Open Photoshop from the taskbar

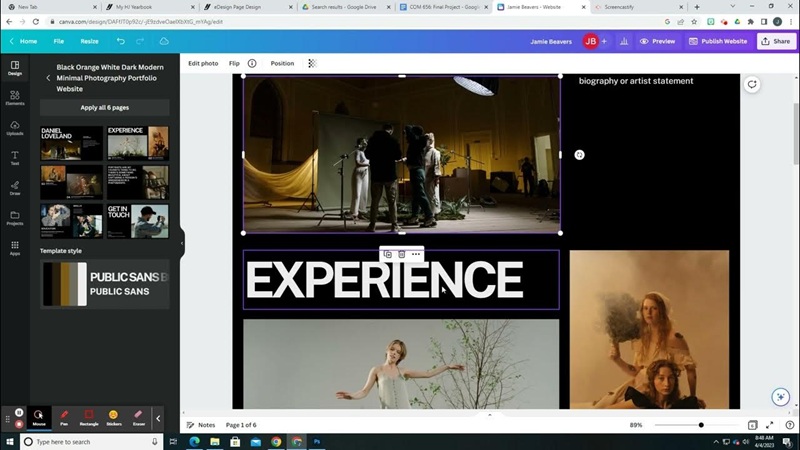click(x=317, y=442)
